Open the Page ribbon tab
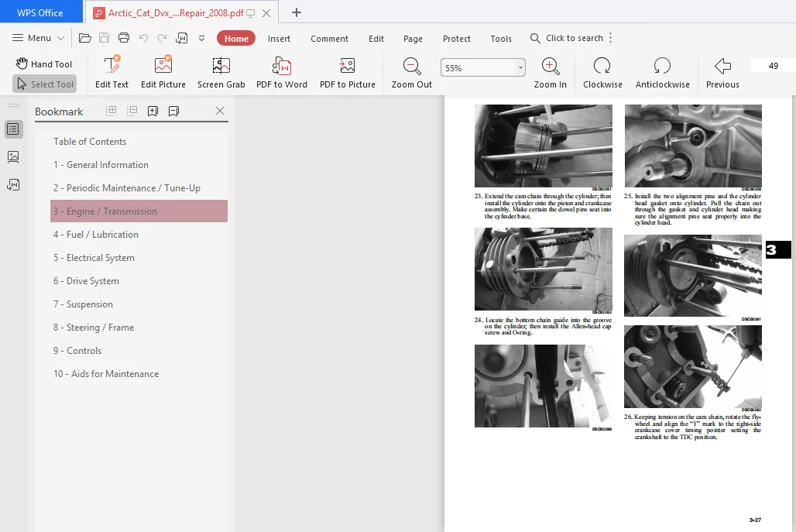 (x=413, y=39)
